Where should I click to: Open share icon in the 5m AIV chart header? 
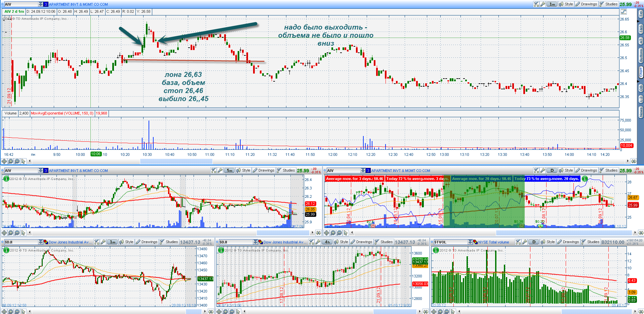tap(214, 171)
